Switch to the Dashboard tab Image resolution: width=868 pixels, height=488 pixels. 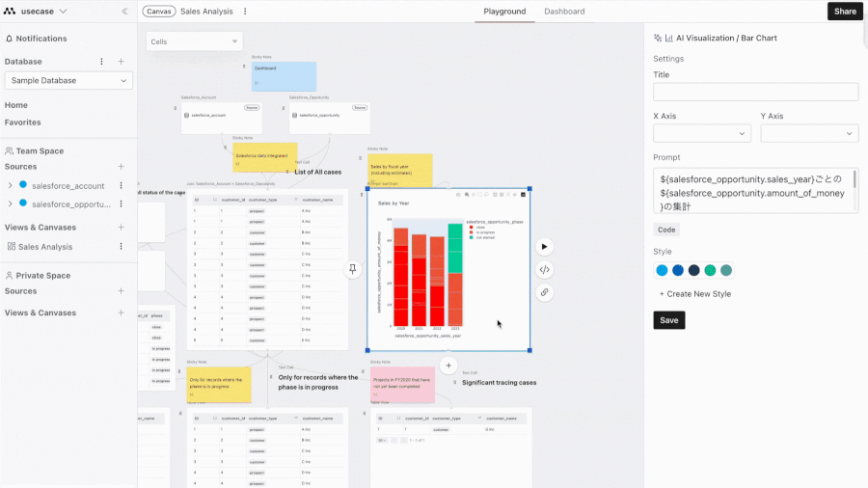click(564, 11)
